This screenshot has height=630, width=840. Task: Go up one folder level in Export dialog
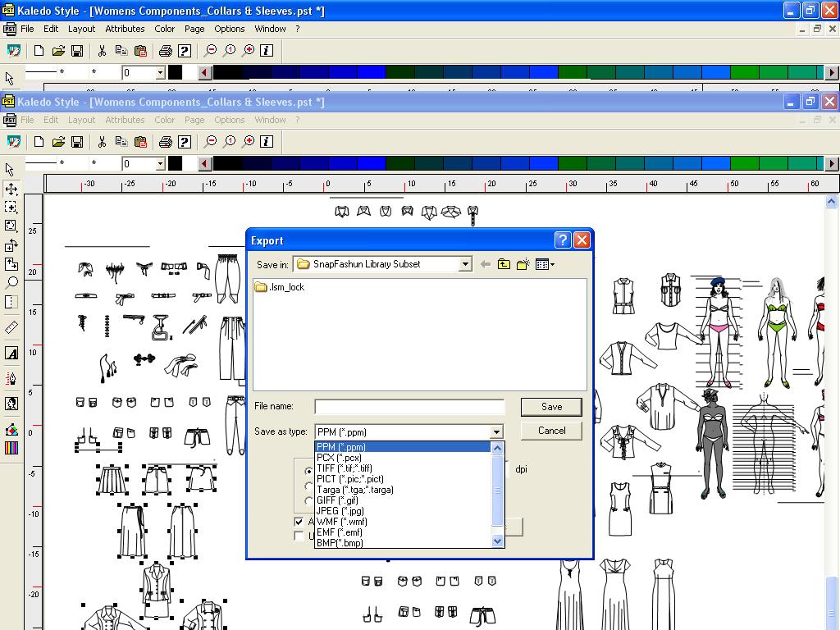click(x=504, y=264)
